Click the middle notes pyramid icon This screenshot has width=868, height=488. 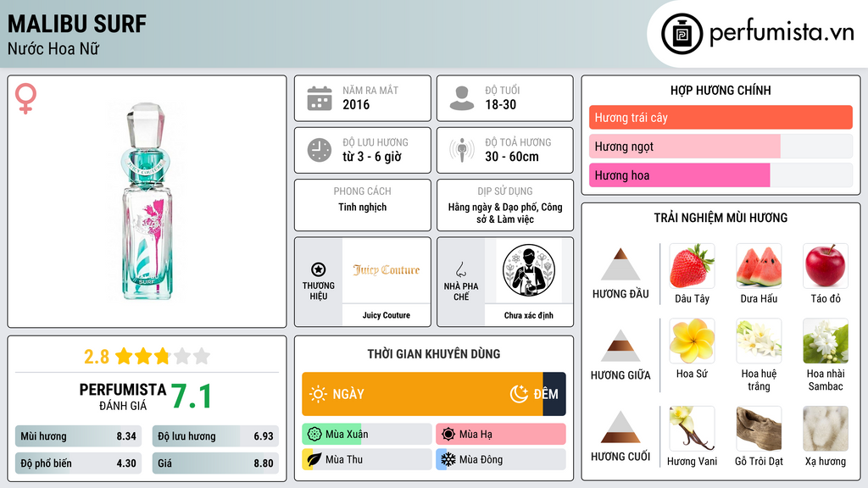point(620,346)
